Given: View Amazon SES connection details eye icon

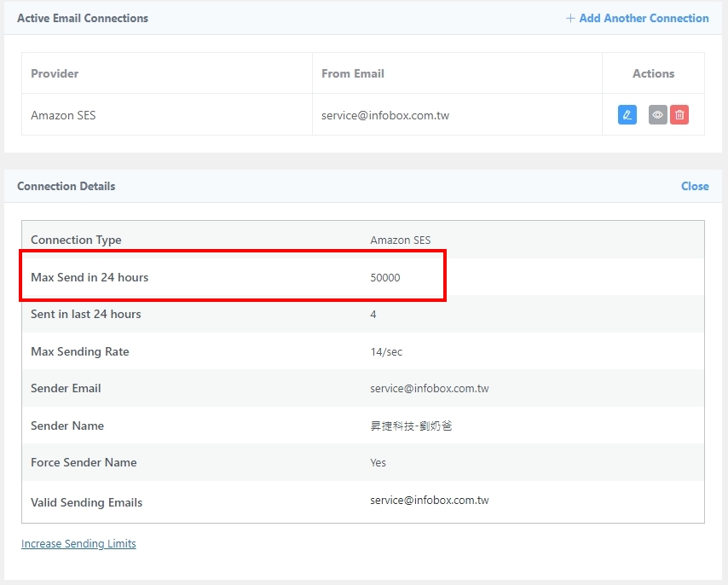Looking at the screenshot, I should point(657,114).
